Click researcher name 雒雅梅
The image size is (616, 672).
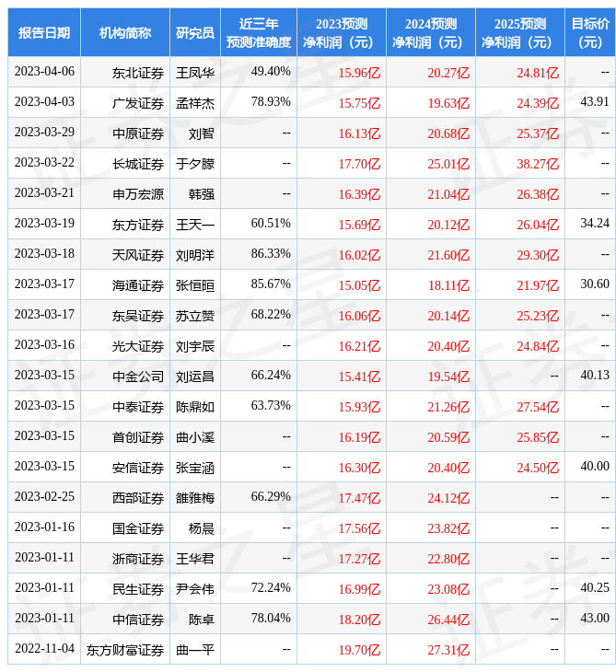(195, 498)
